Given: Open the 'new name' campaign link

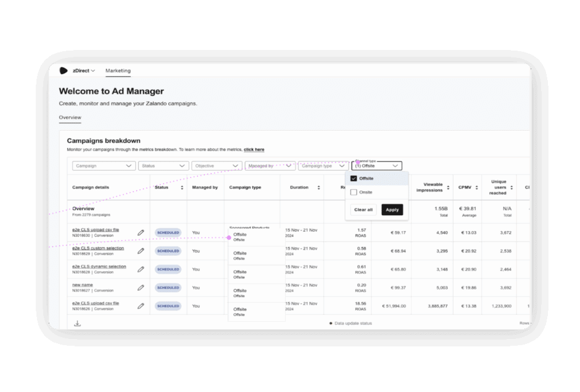Looking at the screenshot, I should [83, 285].
